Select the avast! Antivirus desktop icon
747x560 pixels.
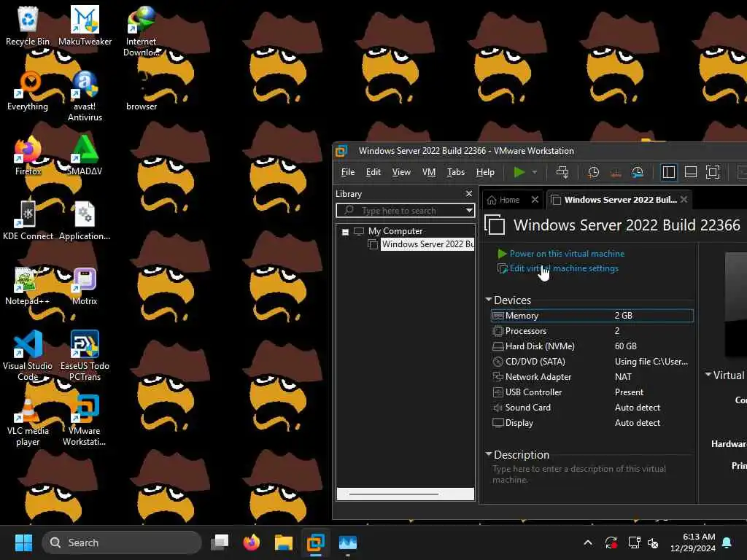point(85,96)
